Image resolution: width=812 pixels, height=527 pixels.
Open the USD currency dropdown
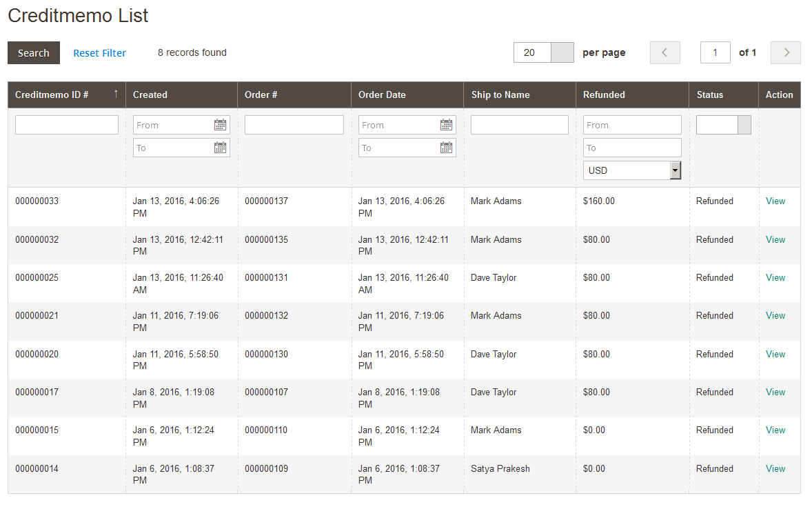[x=675, y=170]
